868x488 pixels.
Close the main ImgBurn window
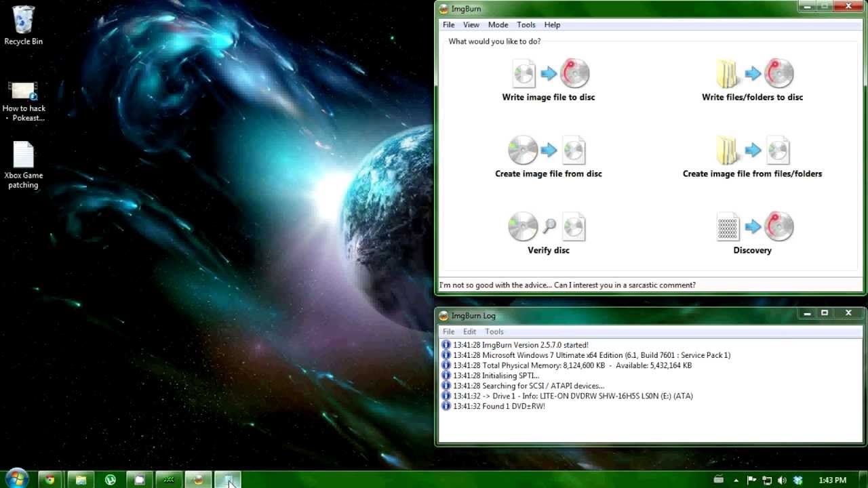[x=848, y=6]
